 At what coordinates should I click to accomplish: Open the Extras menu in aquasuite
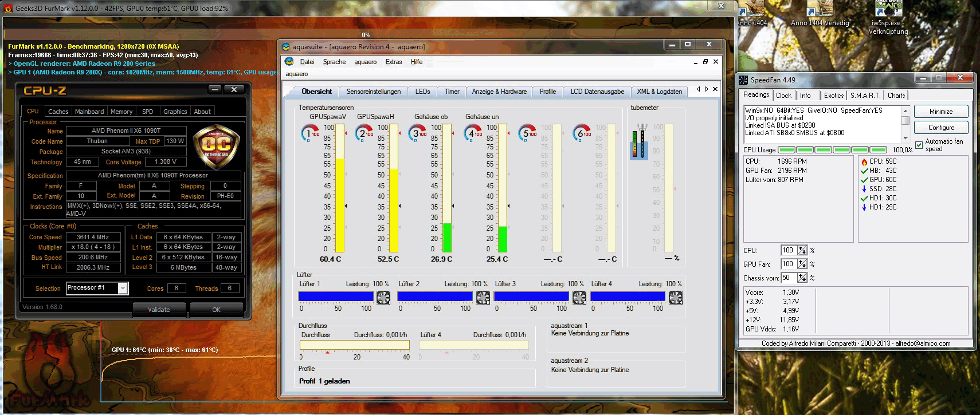click(394, 62)
